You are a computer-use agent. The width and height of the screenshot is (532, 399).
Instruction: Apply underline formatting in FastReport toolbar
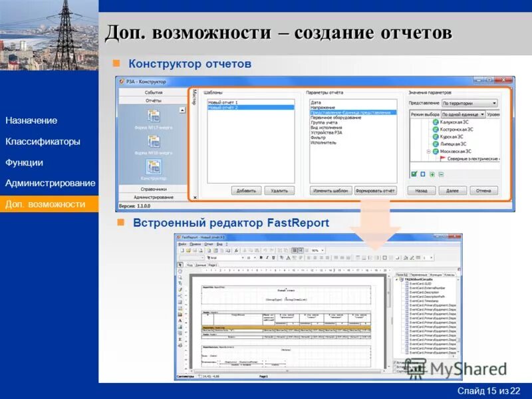pos(272,257)
